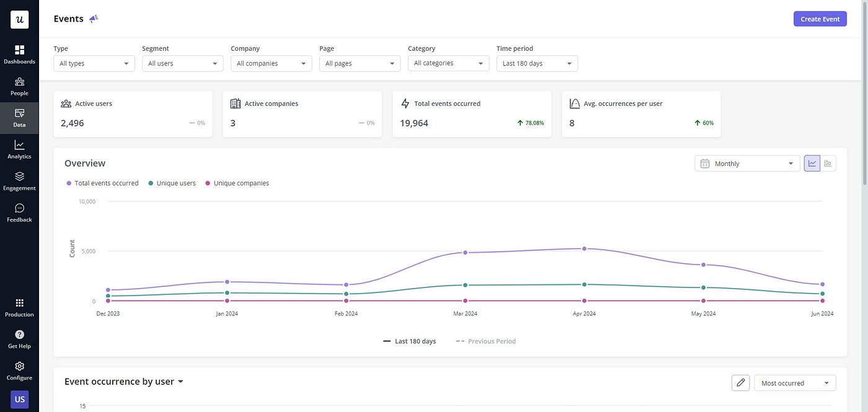Open the Time period dropdown
Screen dimensions: 868x412
tap(537, 63)
